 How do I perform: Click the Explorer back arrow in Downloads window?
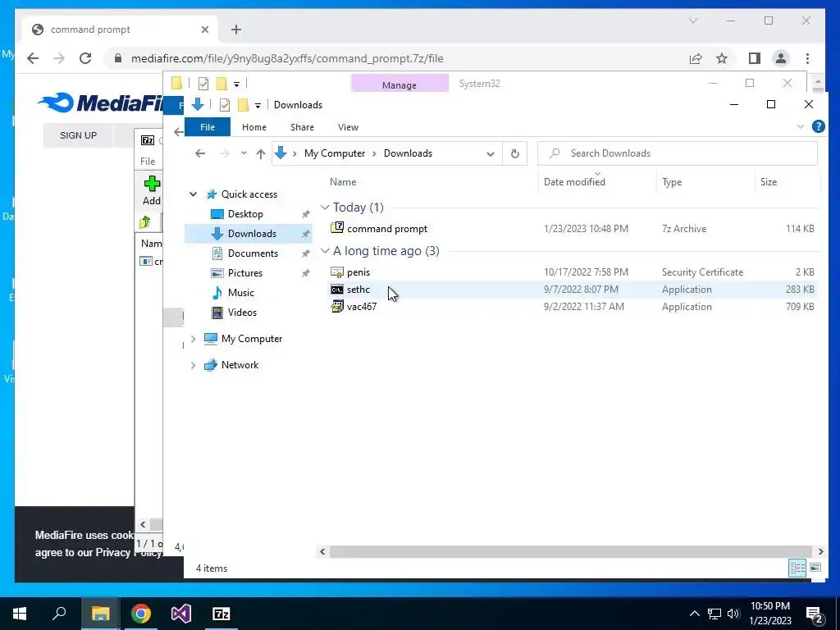[200, 153]
